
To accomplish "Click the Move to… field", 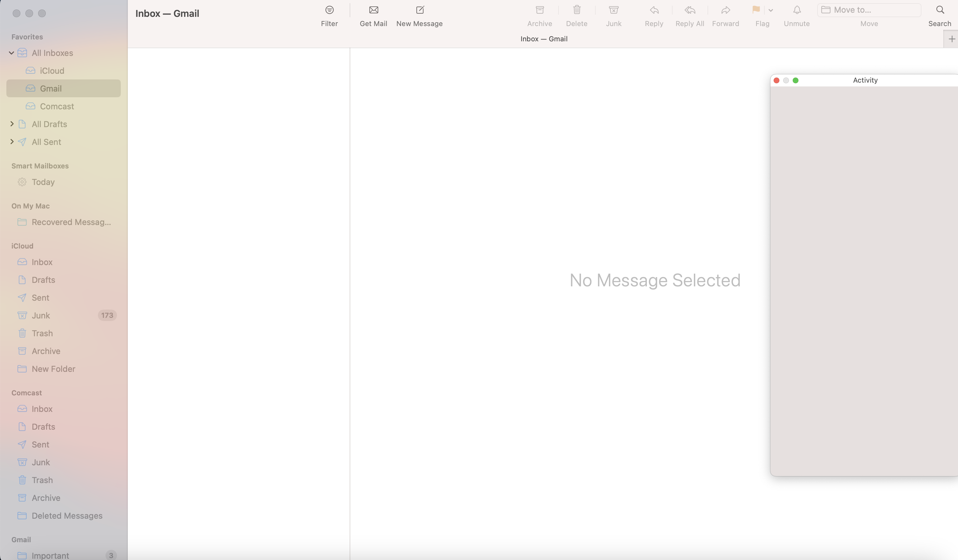I will click(x=869, y=10).
